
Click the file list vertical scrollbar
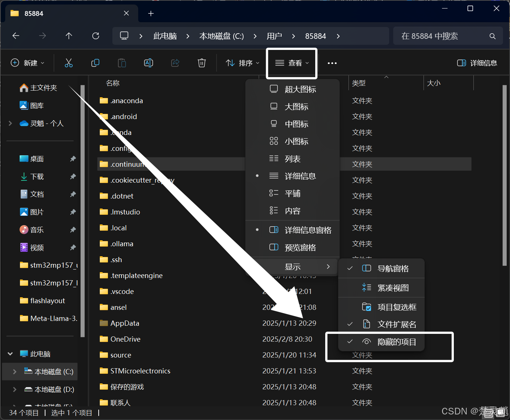point(505,175)
